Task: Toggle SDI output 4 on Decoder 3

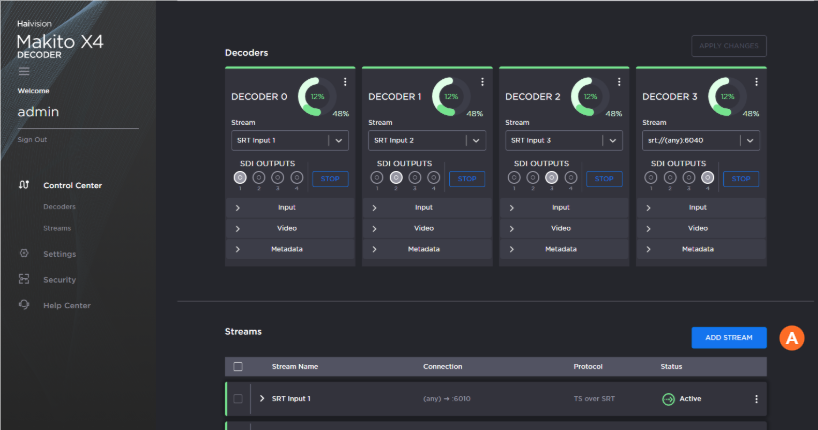Action: click(x=707, y=178)
